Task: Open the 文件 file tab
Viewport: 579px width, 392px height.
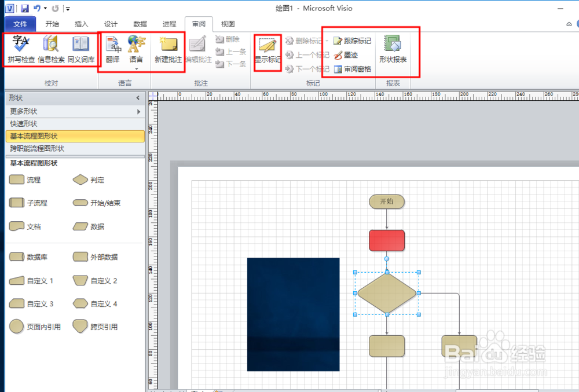Action: [20, 24]
